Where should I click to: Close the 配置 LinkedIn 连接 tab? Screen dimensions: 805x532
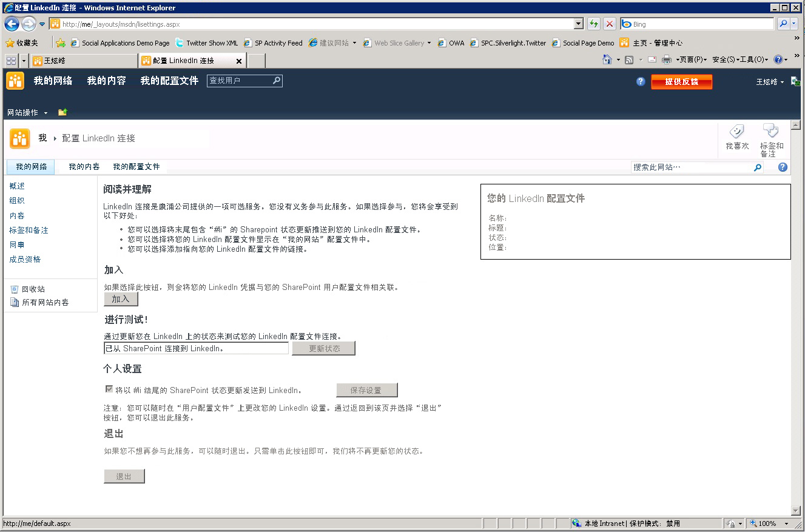pyautogui.click(x=239, y=61)
